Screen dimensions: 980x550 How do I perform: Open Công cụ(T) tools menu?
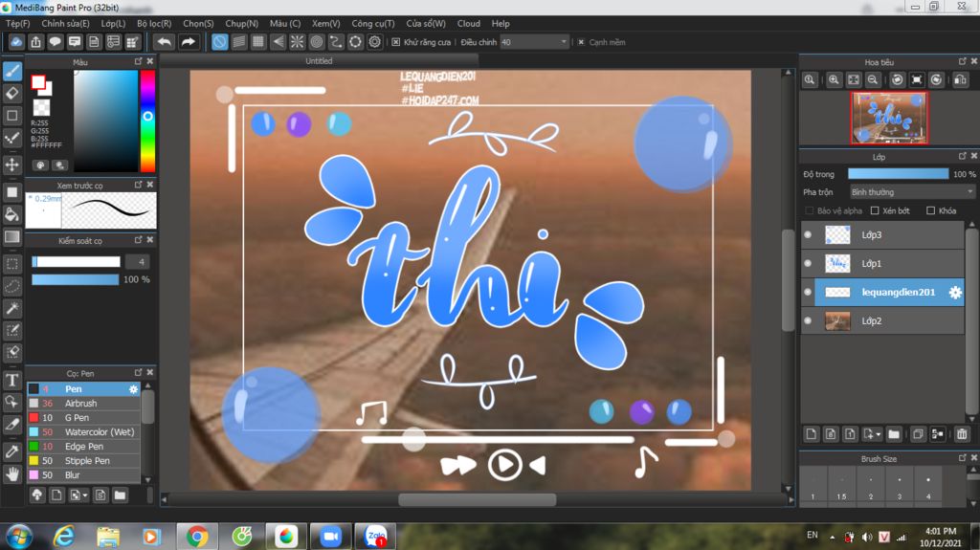372,23
